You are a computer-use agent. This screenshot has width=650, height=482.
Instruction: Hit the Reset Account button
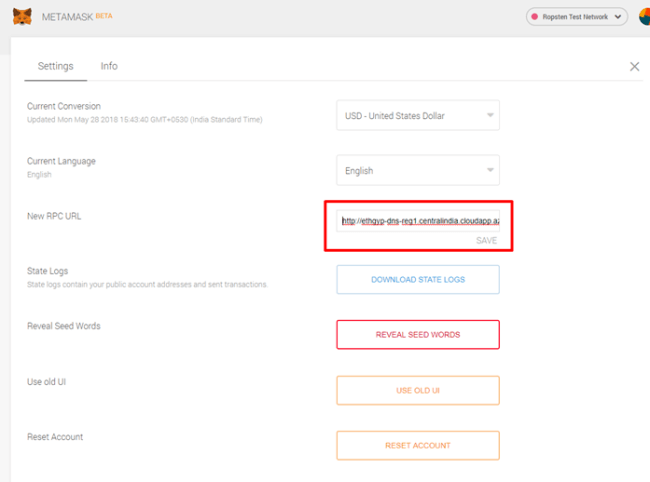click(x=417, y=445)
